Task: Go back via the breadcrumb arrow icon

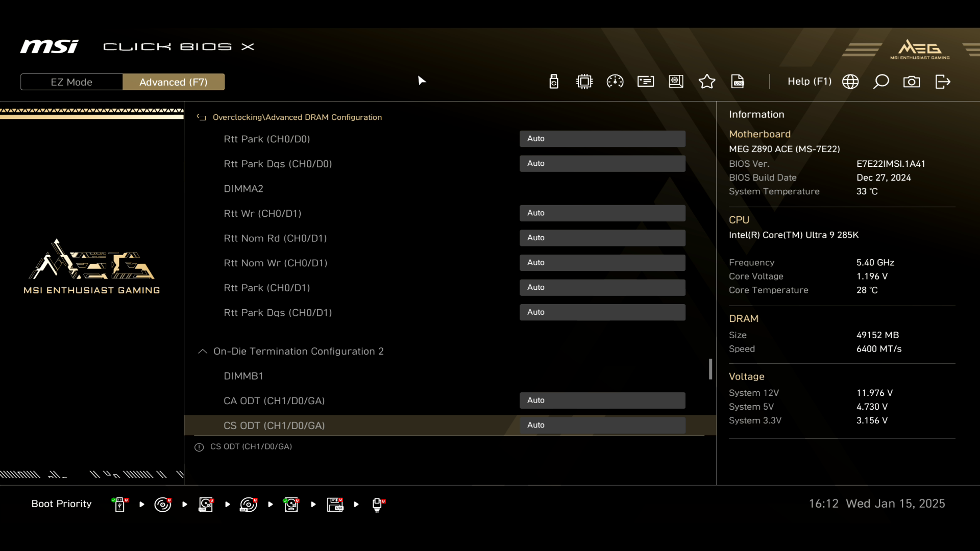Action: coord(202,117)
